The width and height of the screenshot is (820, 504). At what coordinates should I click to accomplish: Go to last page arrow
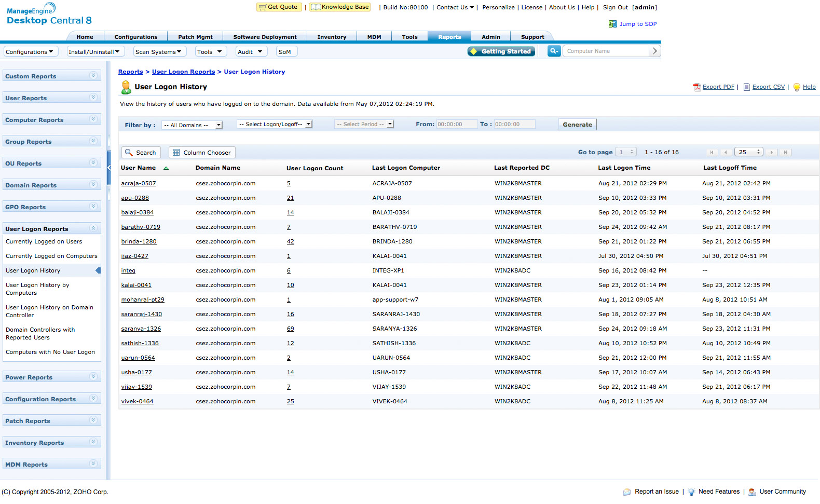pos(786,152)
